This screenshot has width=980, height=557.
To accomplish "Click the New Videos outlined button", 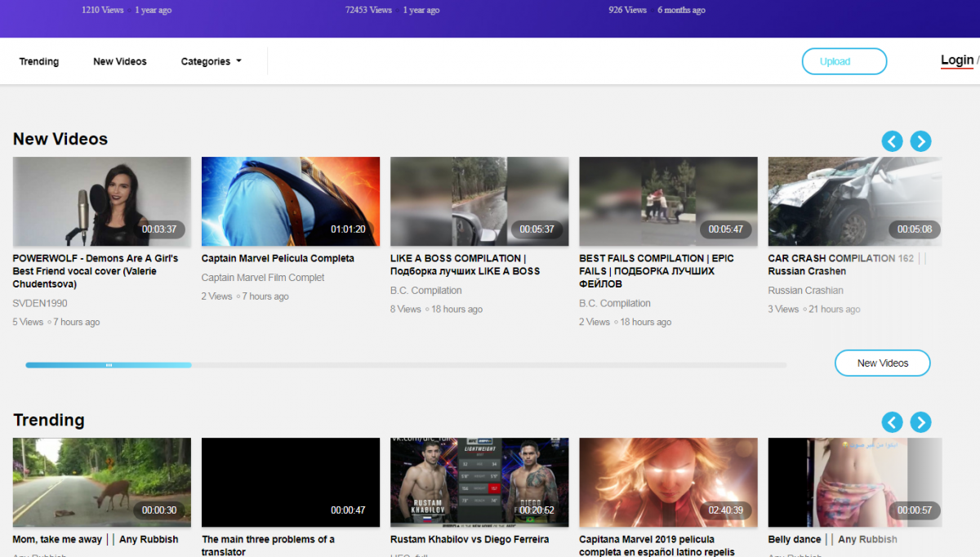I will tap(882, 363).
